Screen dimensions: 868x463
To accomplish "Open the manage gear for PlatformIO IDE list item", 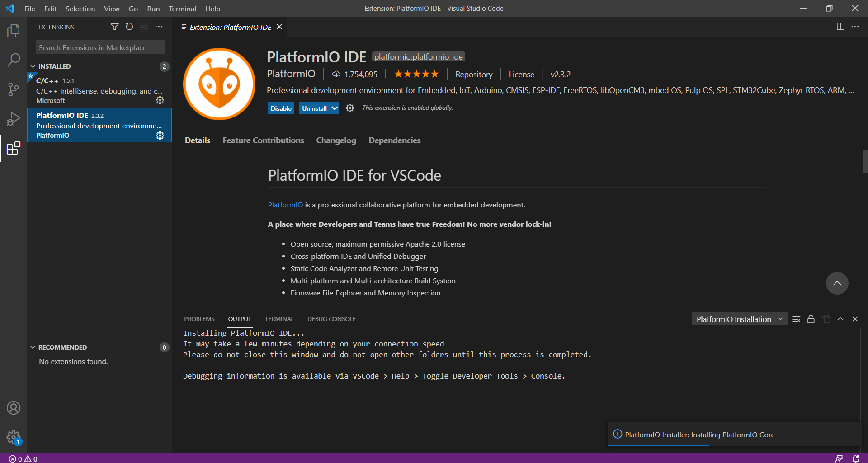I will [x=160, y=136].
